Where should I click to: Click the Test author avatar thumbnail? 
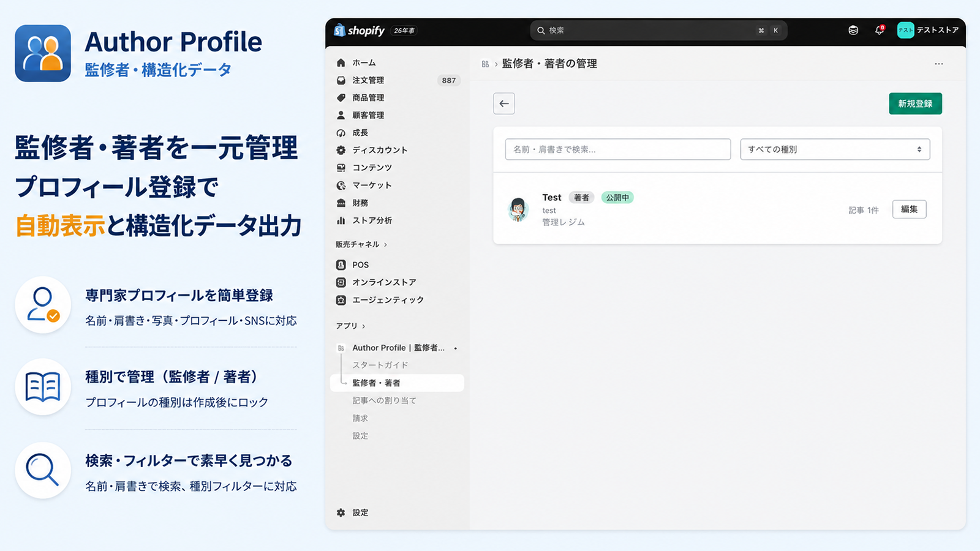tap(518, 209)
